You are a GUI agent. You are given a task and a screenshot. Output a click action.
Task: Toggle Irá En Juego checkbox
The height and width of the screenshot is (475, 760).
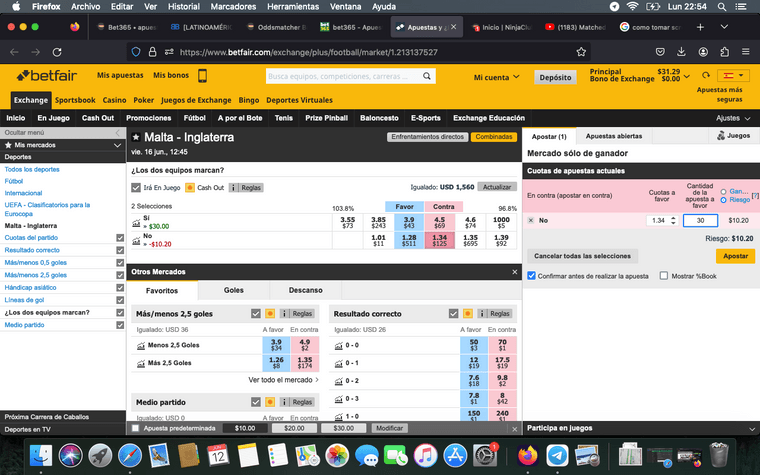coord(136,188)
